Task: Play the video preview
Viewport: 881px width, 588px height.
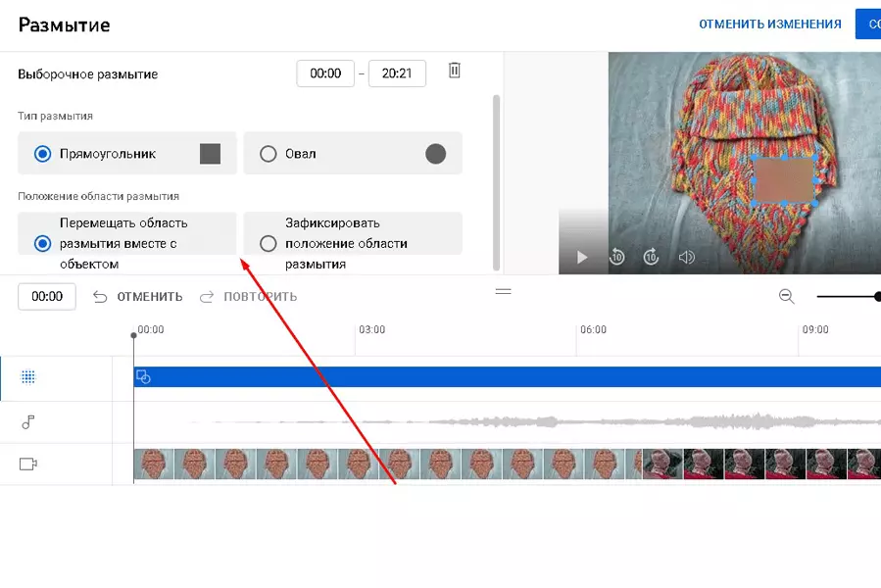Action: pos(582,258)
